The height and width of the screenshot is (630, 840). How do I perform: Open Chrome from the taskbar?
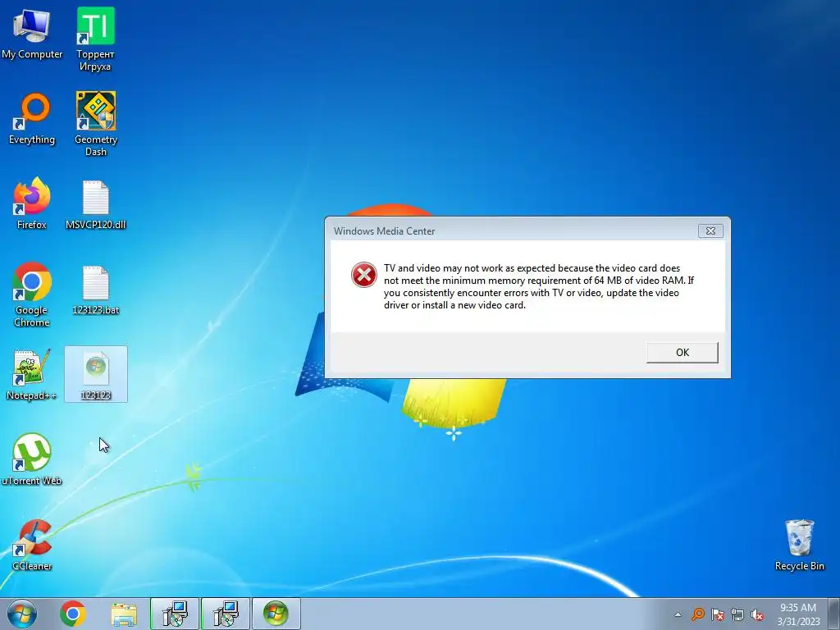pos(73,614)
